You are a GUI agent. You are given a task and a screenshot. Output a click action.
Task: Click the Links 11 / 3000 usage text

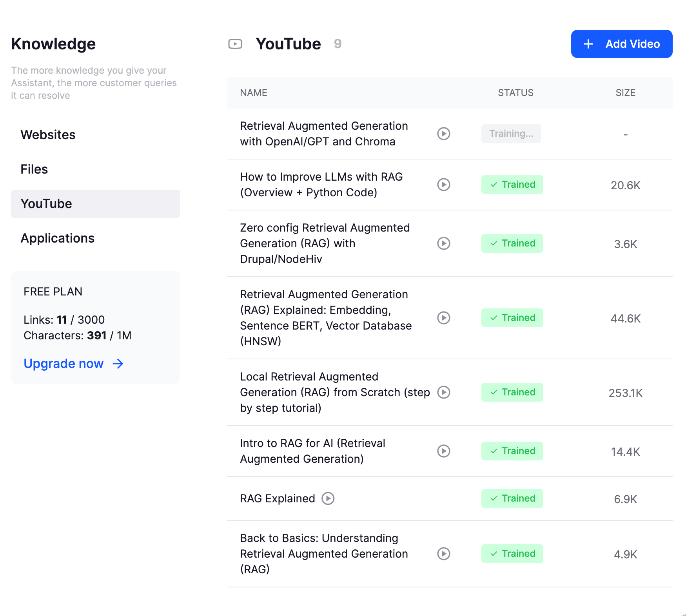64,320
